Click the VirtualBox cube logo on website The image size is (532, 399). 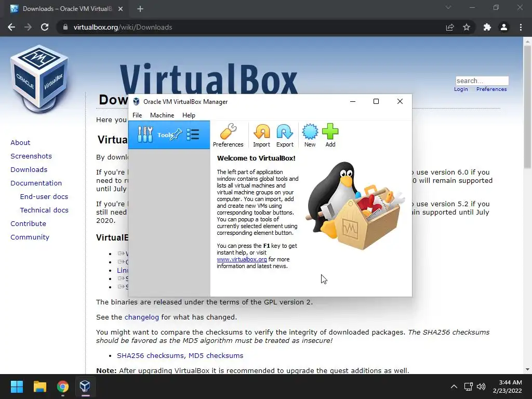39,79
